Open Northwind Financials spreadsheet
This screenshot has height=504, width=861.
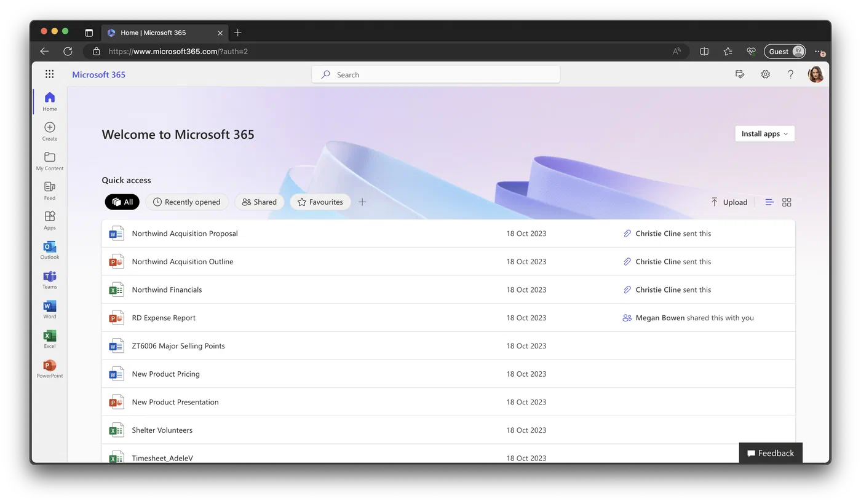click(448, 289)
